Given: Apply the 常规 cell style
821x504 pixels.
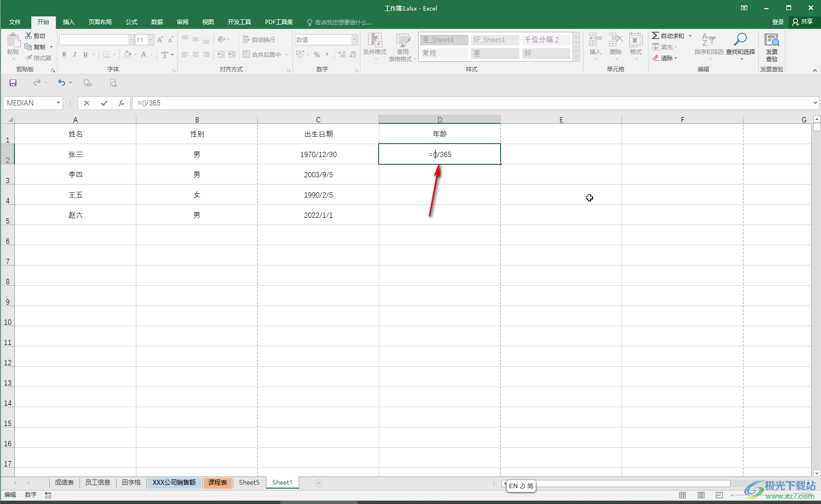Looking at the screenshot, I should pos(444,53).
